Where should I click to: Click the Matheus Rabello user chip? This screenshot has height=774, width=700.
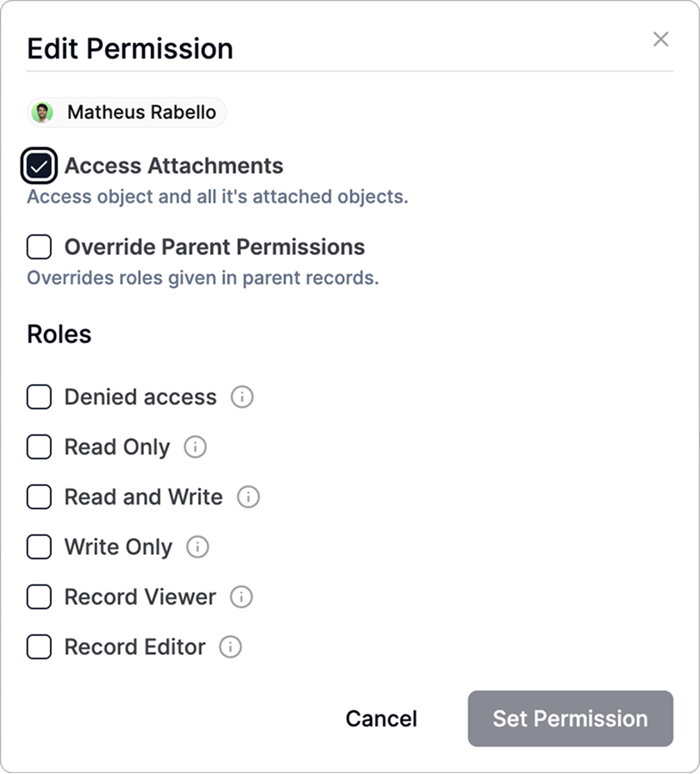pos(141,113)
